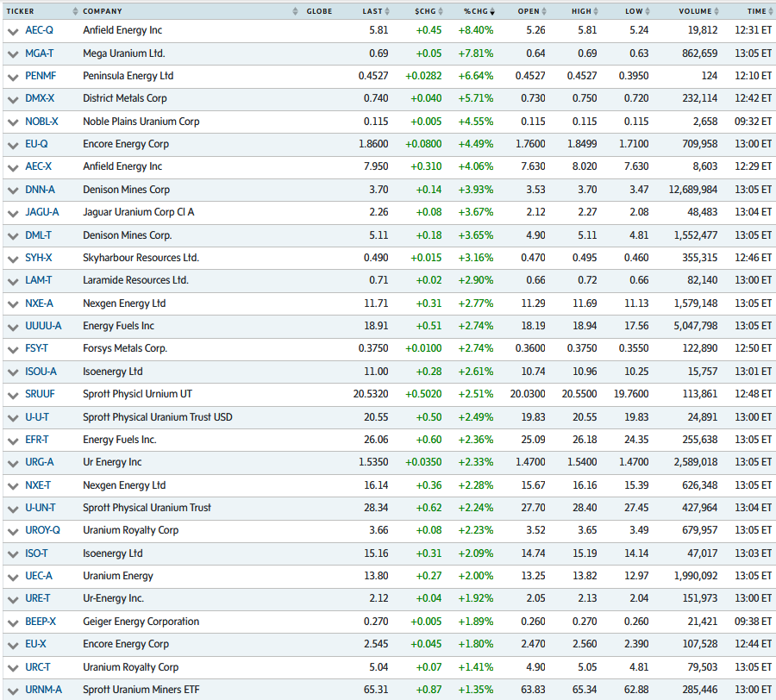Viewport: 776px width, 700px height.
Task: Open FSY-T ticker link
Action: [x=36, y=349]
